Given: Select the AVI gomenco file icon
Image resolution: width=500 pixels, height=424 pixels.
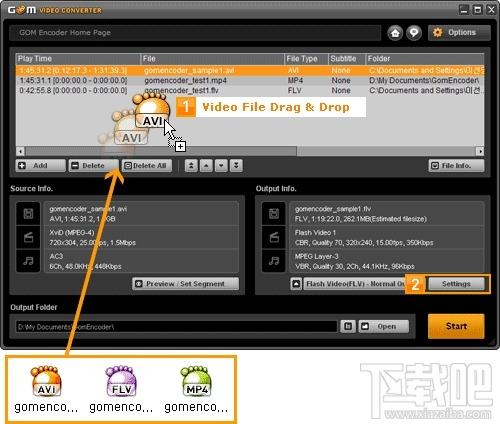Looking at the screenshot, I should click(x=46, y=389).
